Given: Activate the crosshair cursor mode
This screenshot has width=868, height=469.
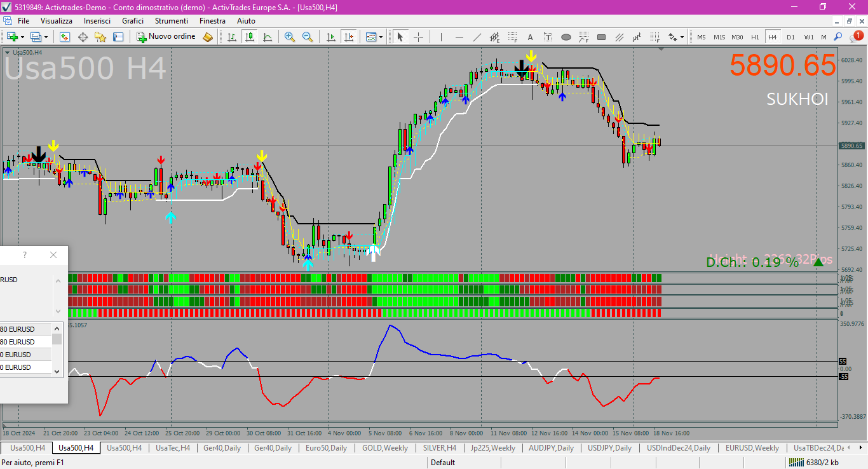Looking at the screenshot, I should click(418, 37).
